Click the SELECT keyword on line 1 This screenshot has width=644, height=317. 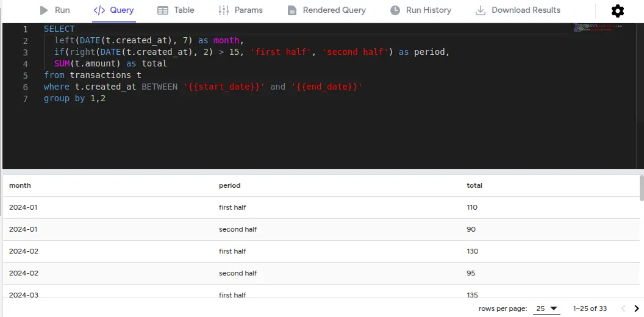[x=59, y=29]
